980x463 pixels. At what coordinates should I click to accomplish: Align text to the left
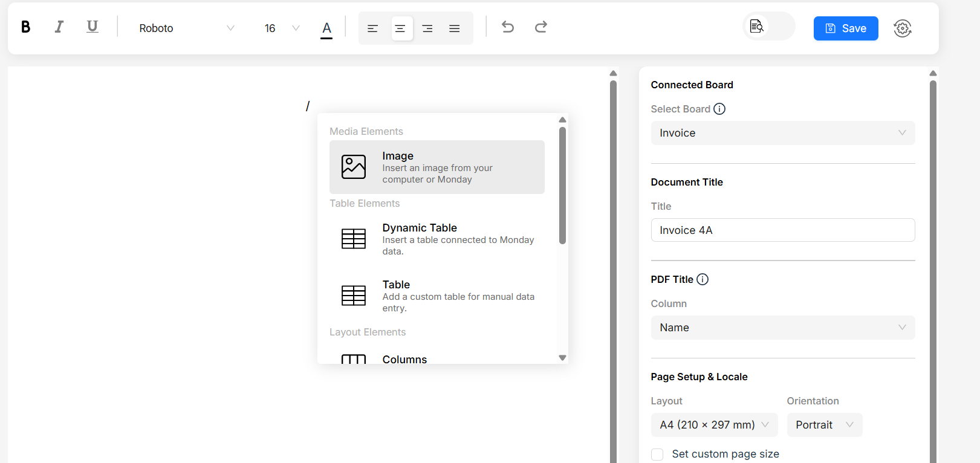tap(372, 28)
